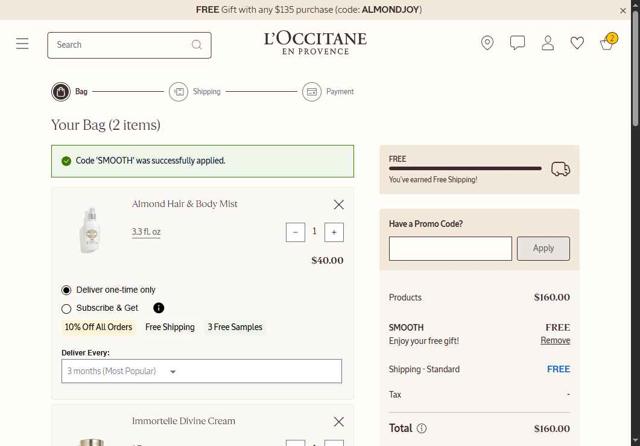Click the 'Your Bag (2 items)' heading
The width and height of the screenshot is (640, 446).
click(106, 125)
